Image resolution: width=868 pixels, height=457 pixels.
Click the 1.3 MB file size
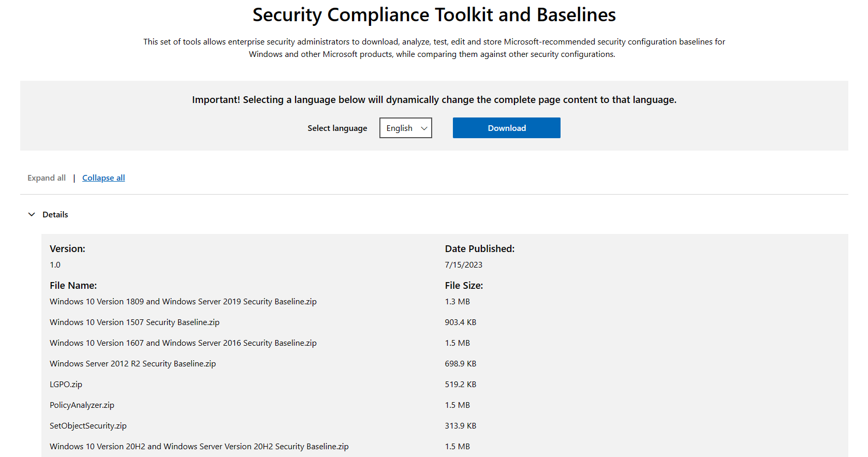pos(458,302)
